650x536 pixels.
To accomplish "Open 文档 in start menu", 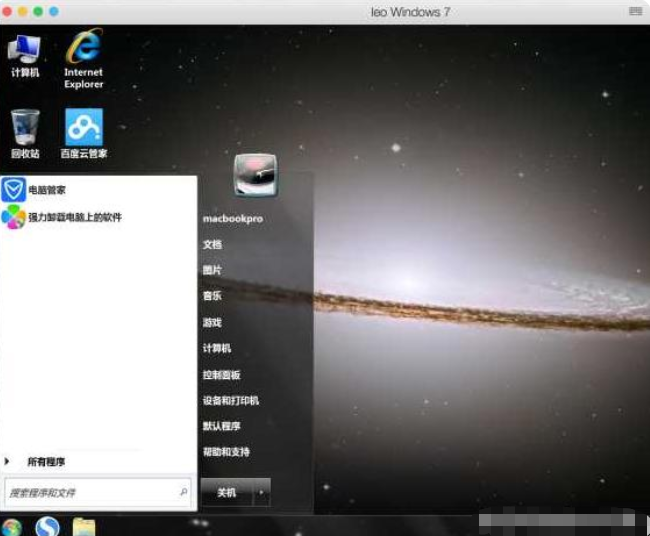I will (212, 245).
